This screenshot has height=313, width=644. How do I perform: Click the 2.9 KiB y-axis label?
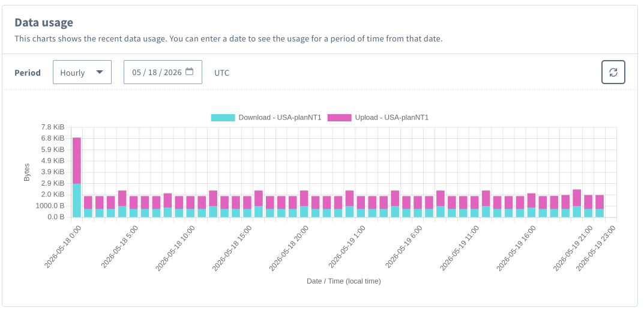click(53, 183)
